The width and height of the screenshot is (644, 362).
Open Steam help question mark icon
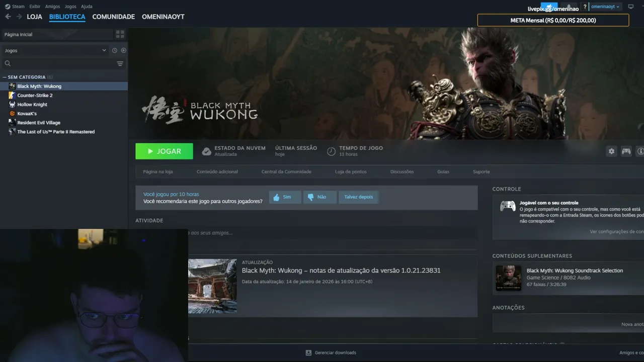coord(585,7)
